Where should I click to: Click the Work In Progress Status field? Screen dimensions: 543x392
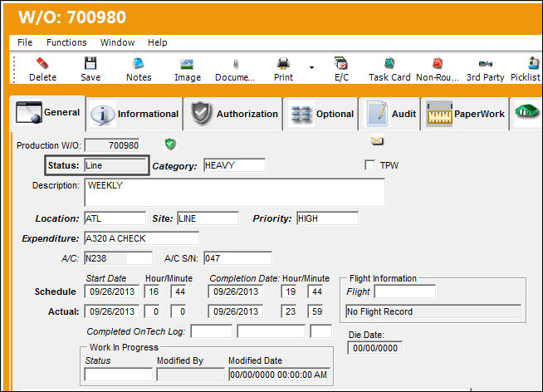click(118, 375)
